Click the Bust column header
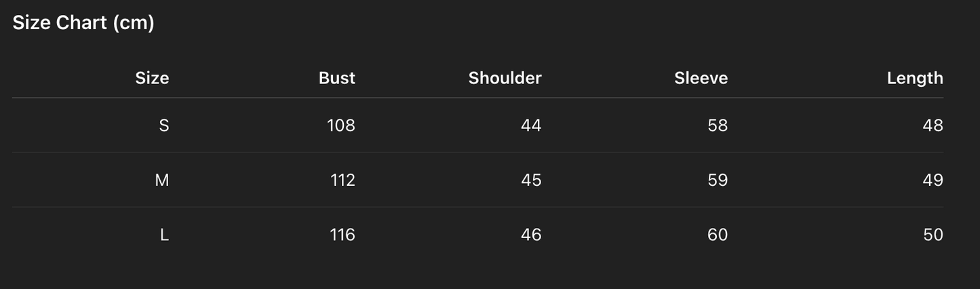The width and height of the screenshot is (980, 289). [x=337, y=78]
